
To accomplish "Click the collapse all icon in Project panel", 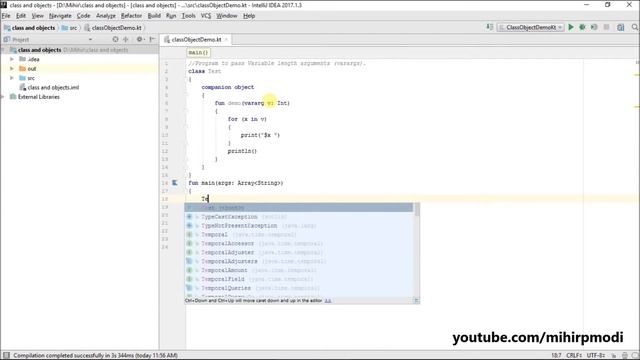I will point(126,40).
